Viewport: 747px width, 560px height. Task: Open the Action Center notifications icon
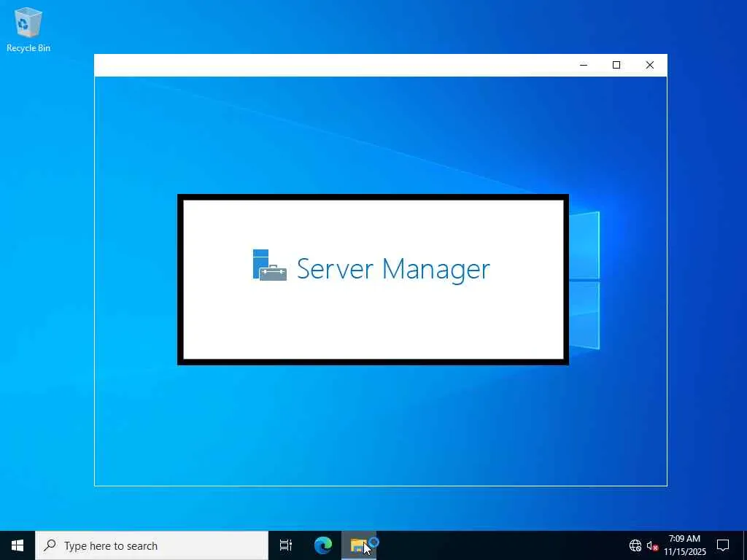(723, 545)
